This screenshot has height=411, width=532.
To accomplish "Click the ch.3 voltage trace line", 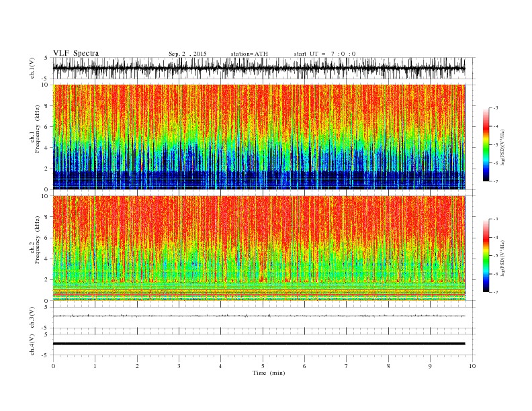I will [x=259, y=316].
